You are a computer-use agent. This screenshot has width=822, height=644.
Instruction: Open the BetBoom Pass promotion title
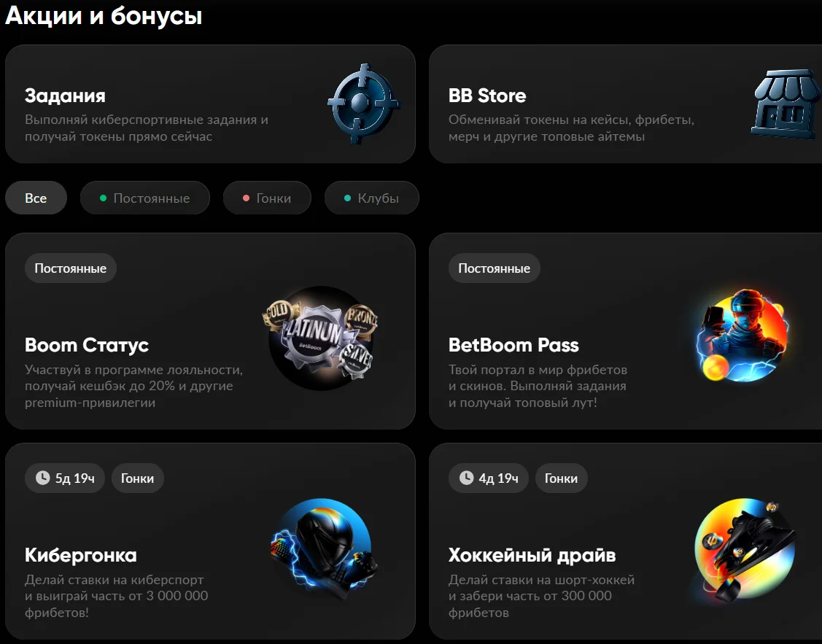(513, 345)
